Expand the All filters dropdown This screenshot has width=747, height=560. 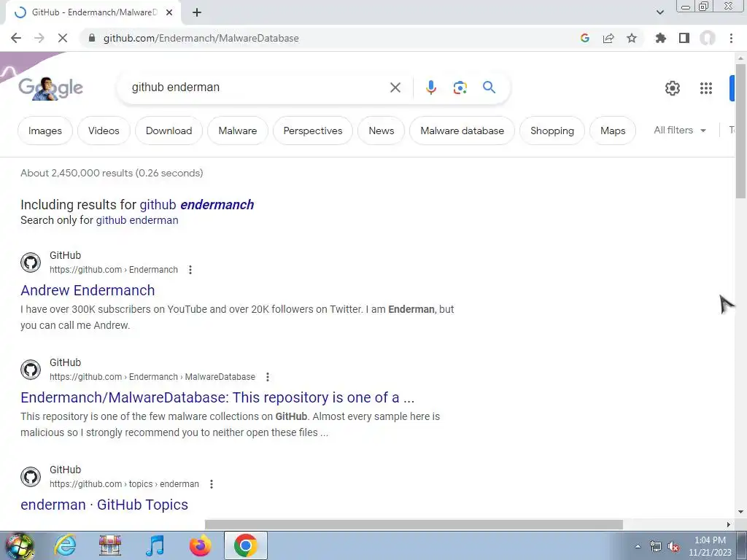click(x=680, y=130)
